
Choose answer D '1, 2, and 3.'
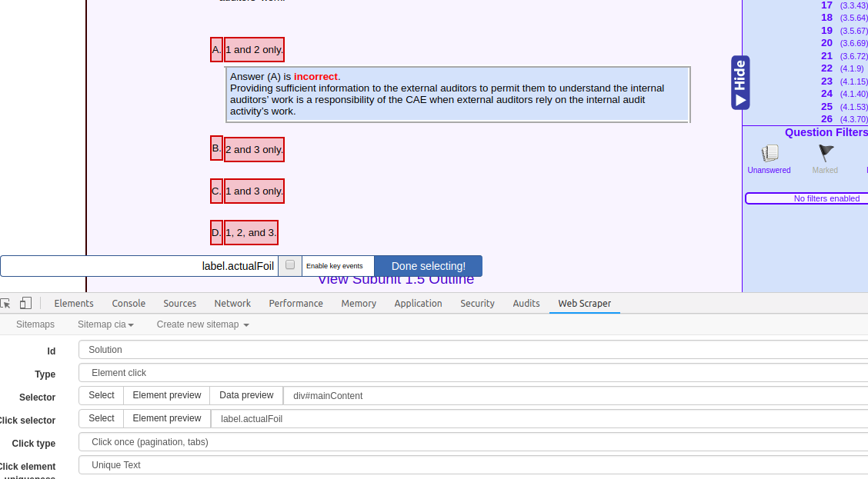[251, 233]
